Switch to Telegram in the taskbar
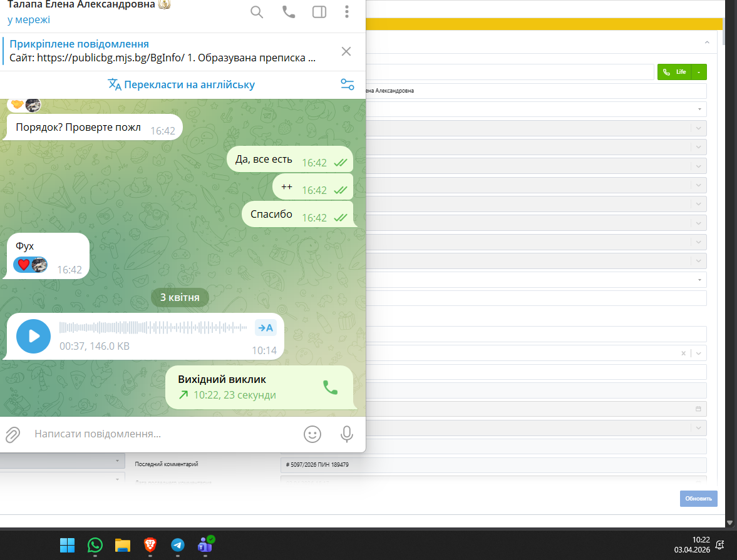This screenshot has height=560, width=737. [x=178, y=545]
